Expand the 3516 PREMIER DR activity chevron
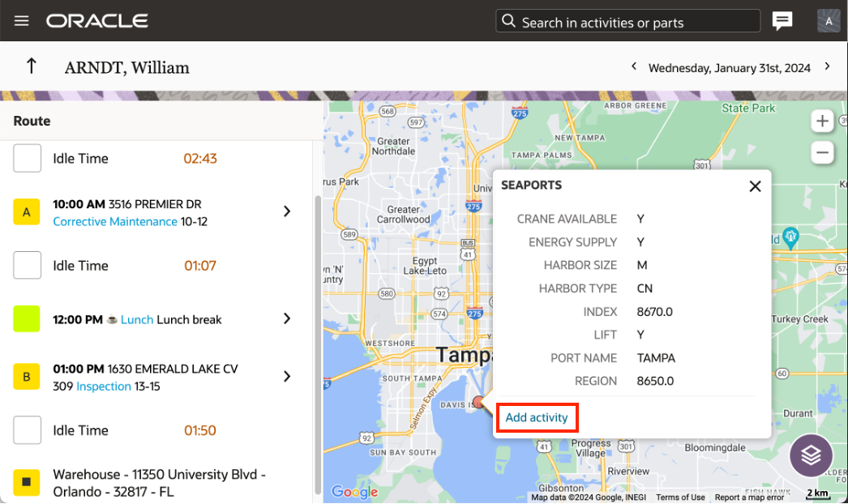The height and width of the screenshot is (504, 848). point(287,211)
